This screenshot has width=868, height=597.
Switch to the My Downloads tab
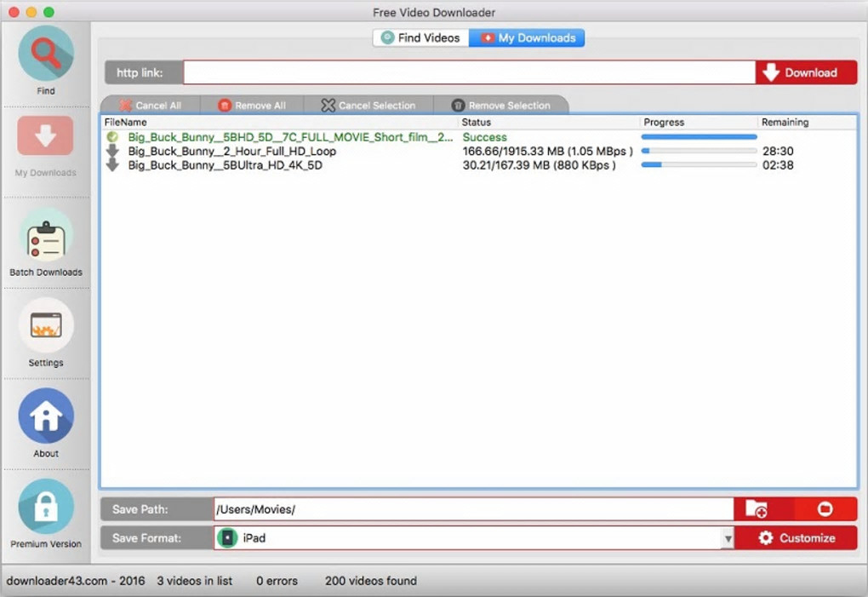pyautogui.click(x=527, y=37)
